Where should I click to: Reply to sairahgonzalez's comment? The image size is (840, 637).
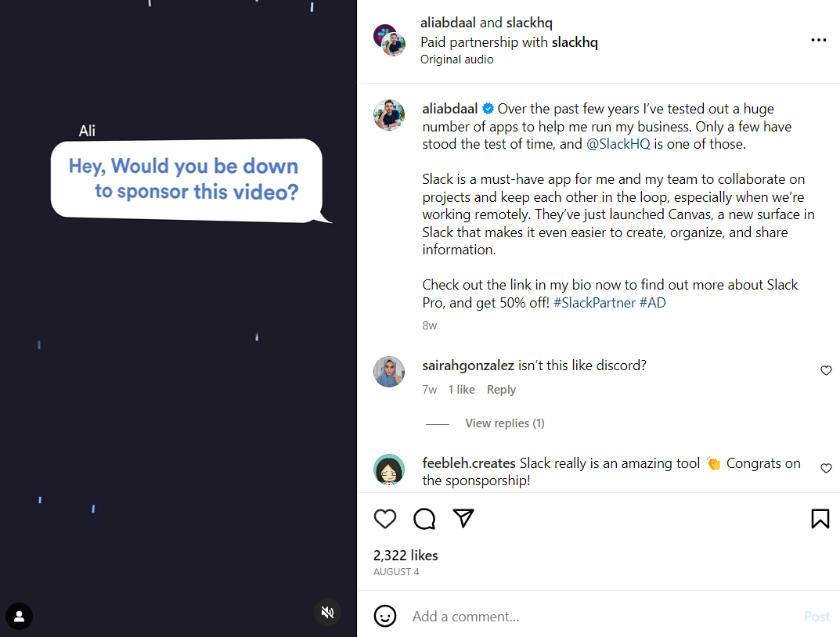pos(501,389)
